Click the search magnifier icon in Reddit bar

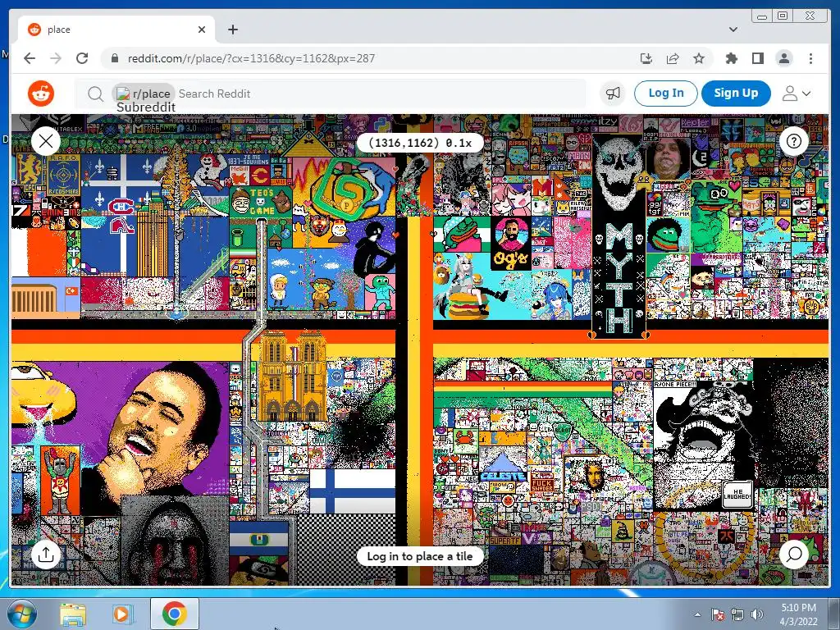(95, 94)
